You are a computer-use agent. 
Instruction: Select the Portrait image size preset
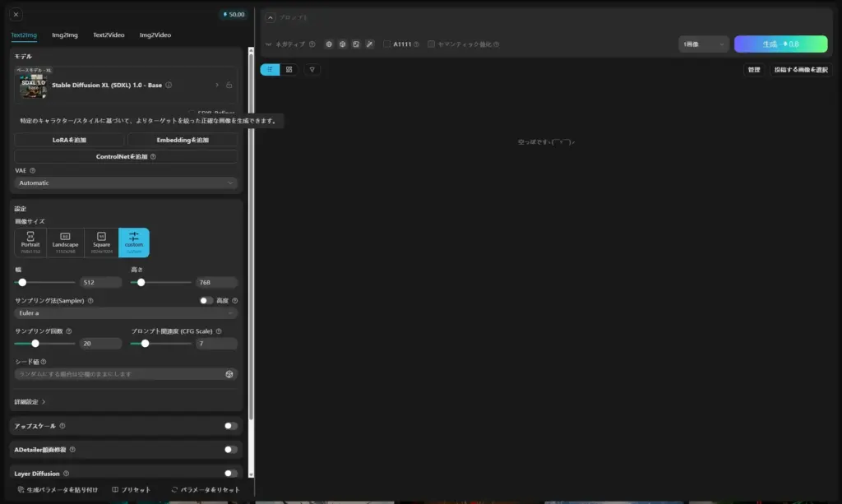[x=30, y=242]
